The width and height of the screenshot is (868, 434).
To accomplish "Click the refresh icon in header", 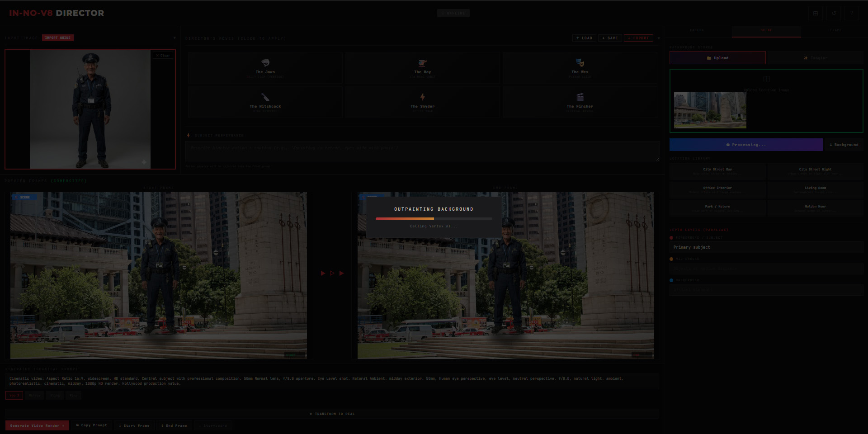I will pos(834,13).
